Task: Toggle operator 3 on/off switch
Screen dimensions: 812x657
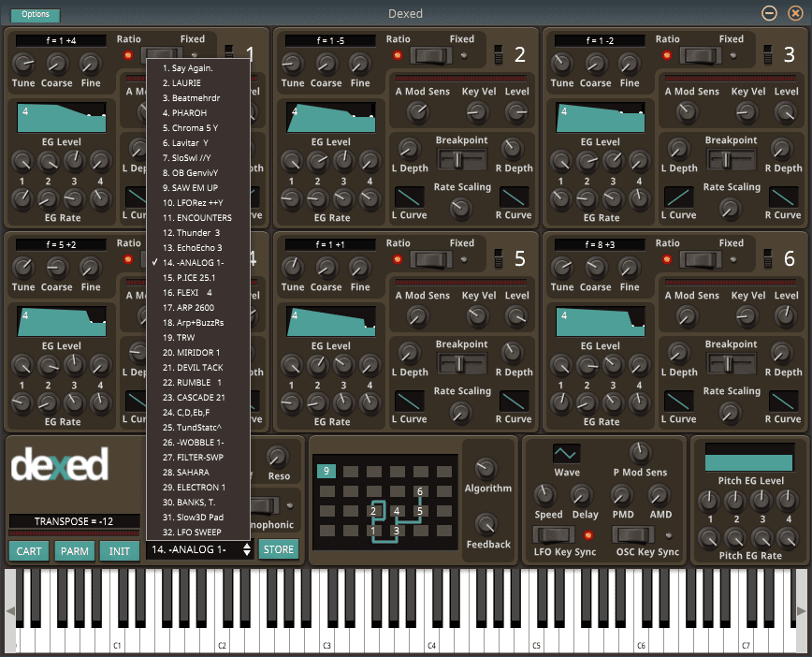Action: click(x=767, y=55)
